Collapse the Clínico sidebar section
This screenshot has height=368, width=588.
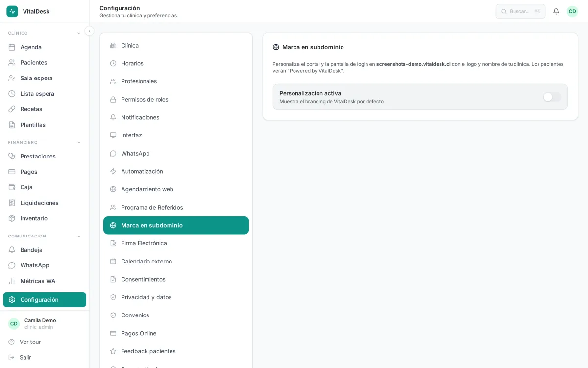tap(79, 33)
